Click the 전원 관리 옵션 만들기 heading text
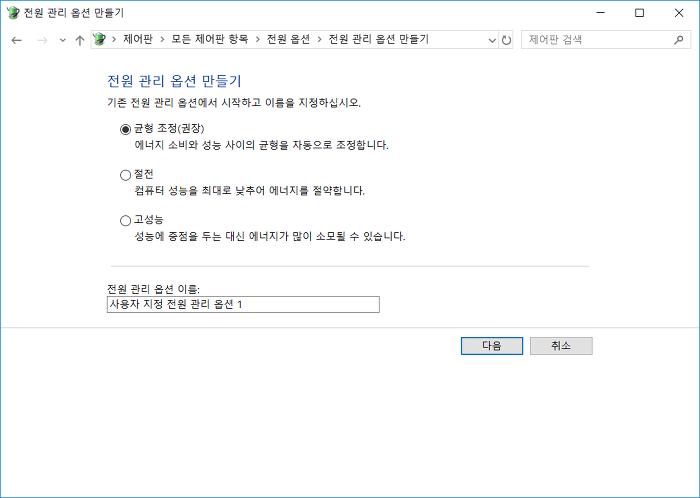Image resolution: width=700 pixels, height=498 pixels. pyautogui.click(x=174, y=81)
